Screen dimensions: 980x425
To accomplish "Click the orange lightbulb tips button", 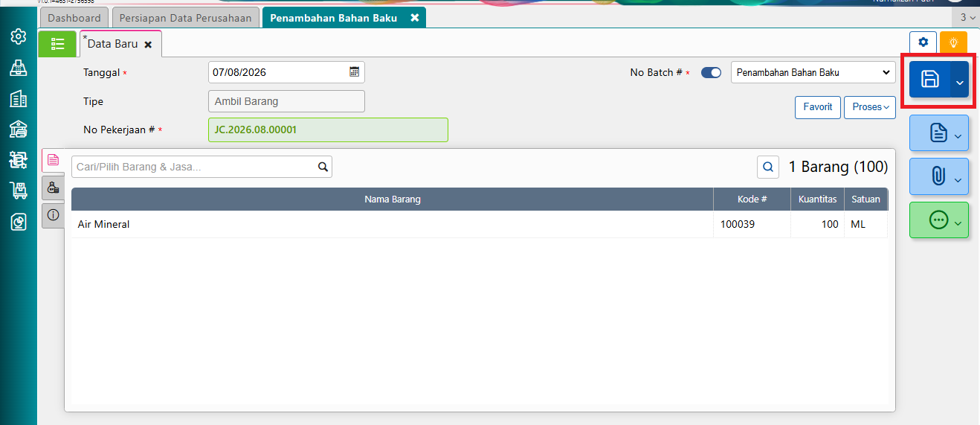I will click(x=953, y=42).
